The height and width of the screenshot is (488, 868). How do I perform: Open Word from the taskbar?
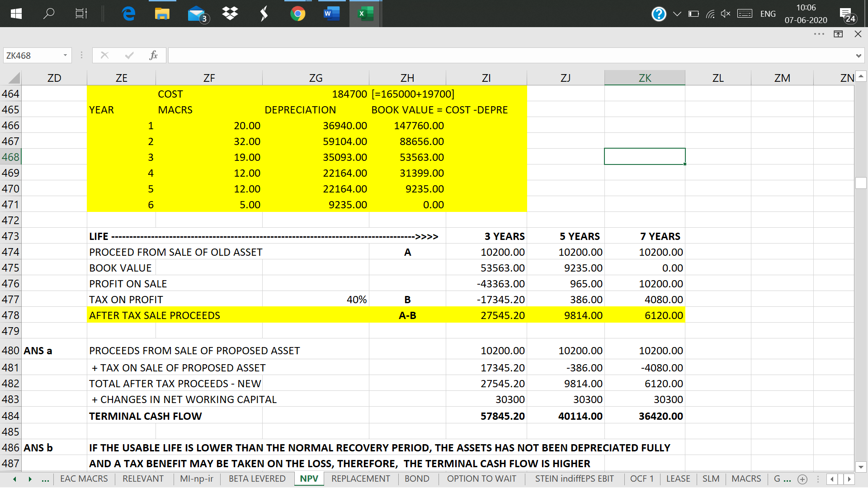[331, 14]
